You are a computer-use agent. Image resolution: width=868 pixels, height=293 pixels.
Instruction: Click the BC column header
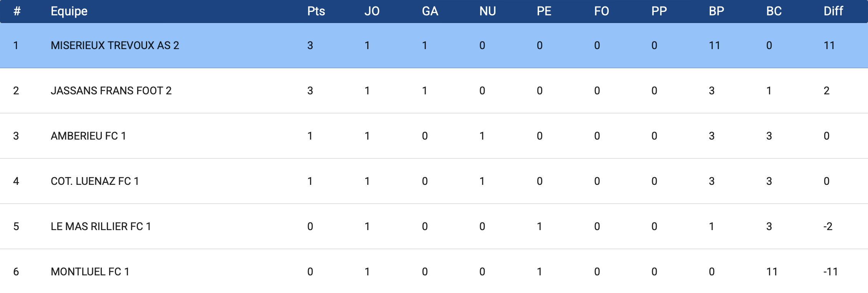774,11
